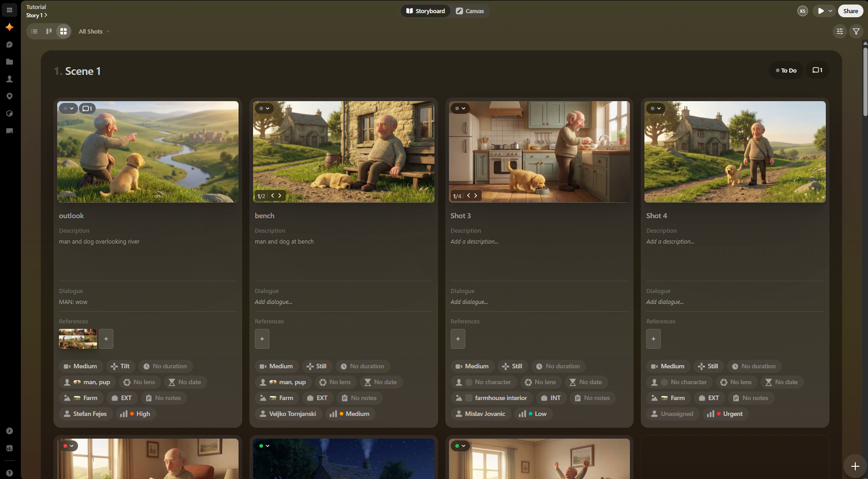
Task: Expand the play button dropdown next to Share
Action: click(830, 10)
